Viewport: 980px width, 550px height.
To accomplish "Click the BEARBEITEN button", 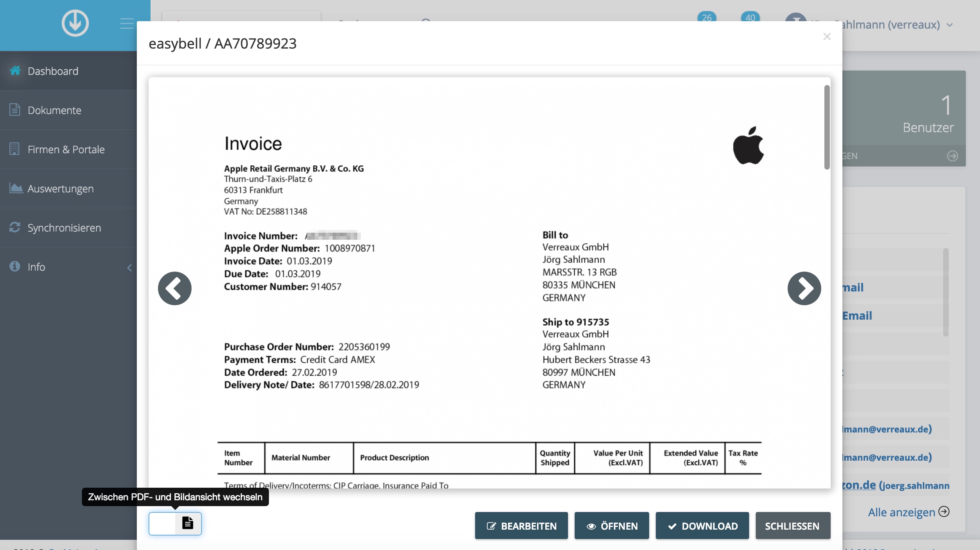I will [x=521, y=526].
